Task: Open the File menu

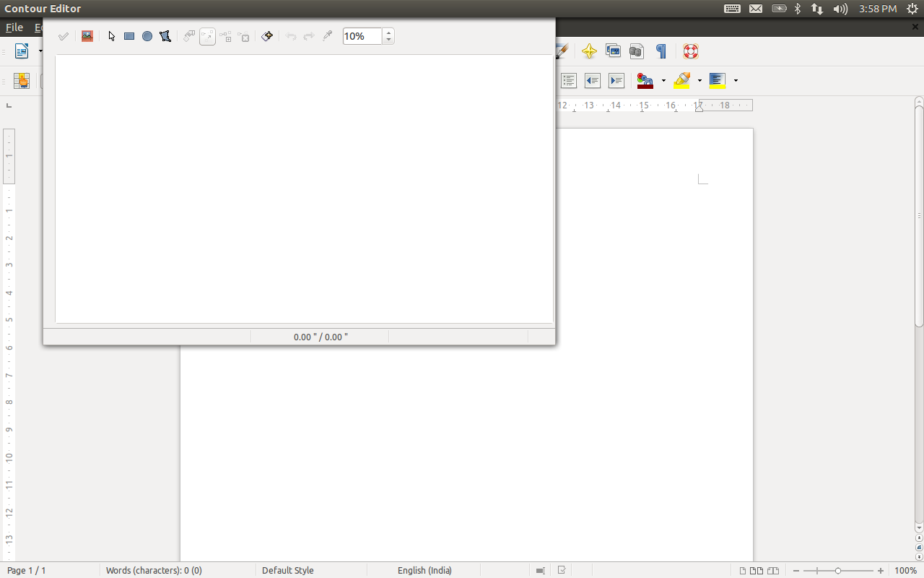Action: [14, 27]
